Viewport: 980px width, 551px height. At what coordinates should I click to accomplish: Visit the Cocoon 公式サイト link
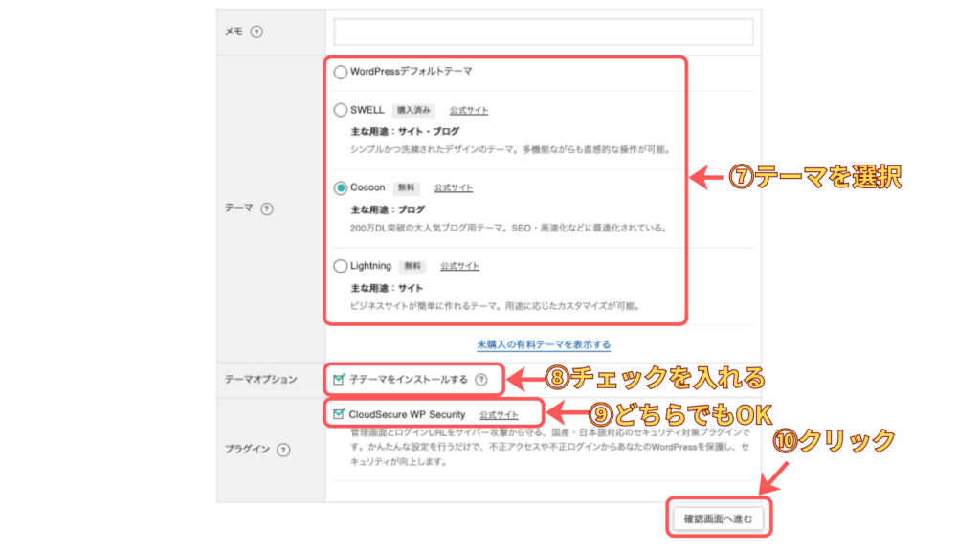click(x=454, y=188)
